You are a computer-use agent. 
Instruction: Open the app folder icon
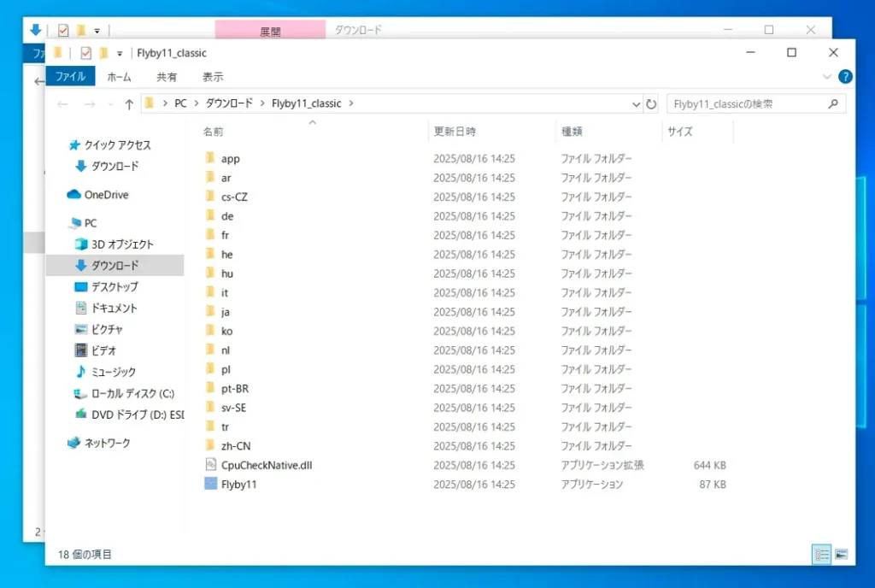pyautogui.click(x=210, y=158)
